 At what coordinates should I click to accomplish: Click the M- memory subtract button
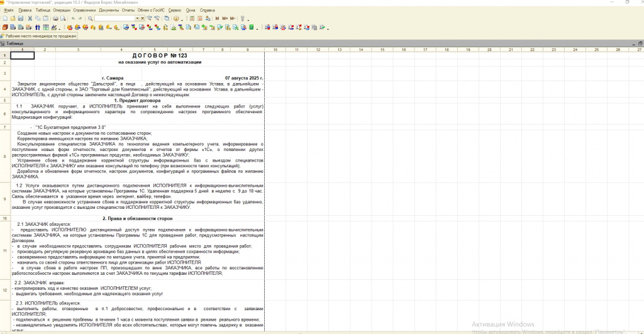pyautogui.click(x=233, y=18)
